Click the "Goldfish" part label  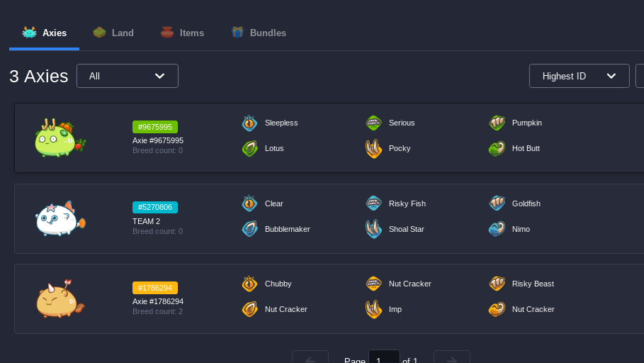coord(526,203)
